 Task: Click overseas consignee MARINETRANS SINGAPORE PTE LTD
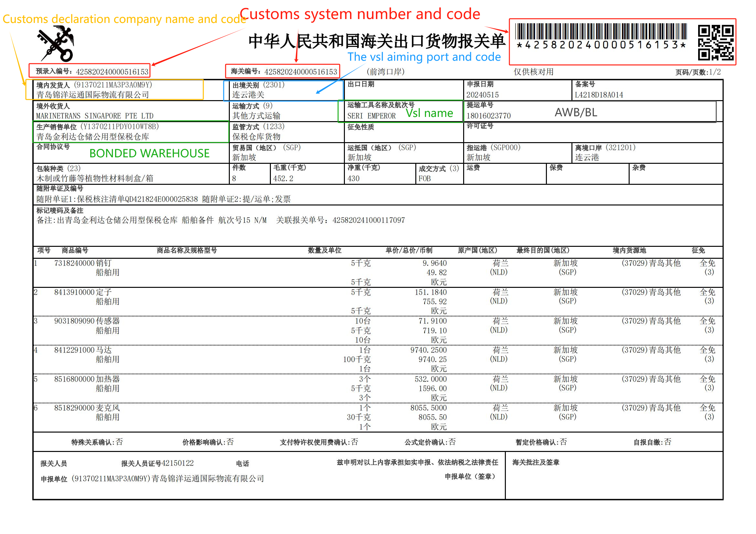[x=94, y=116]
